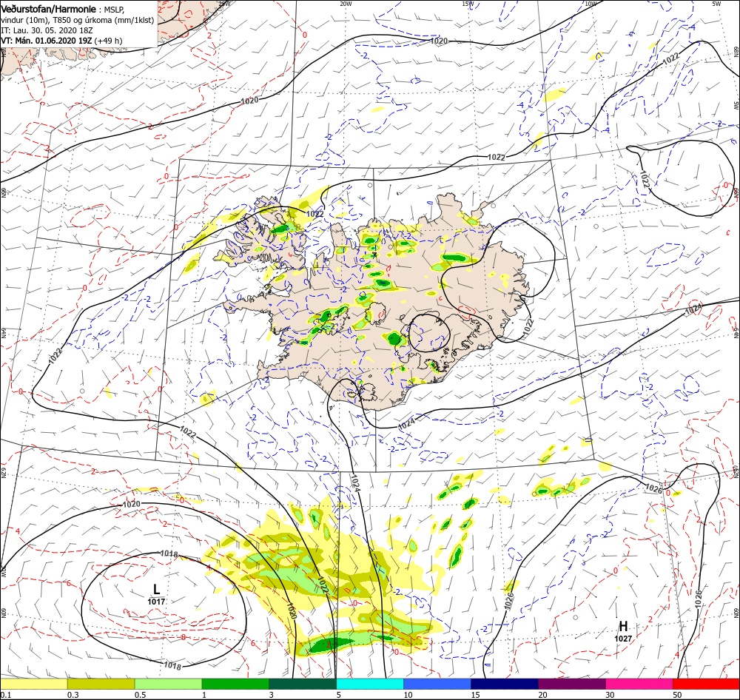Click the light green 0.5 mm legend swatch
740x700 pixels.
169,684
